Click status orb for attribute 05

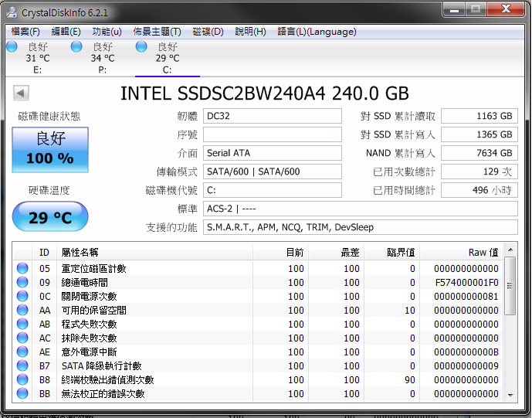tap(22, 268)
